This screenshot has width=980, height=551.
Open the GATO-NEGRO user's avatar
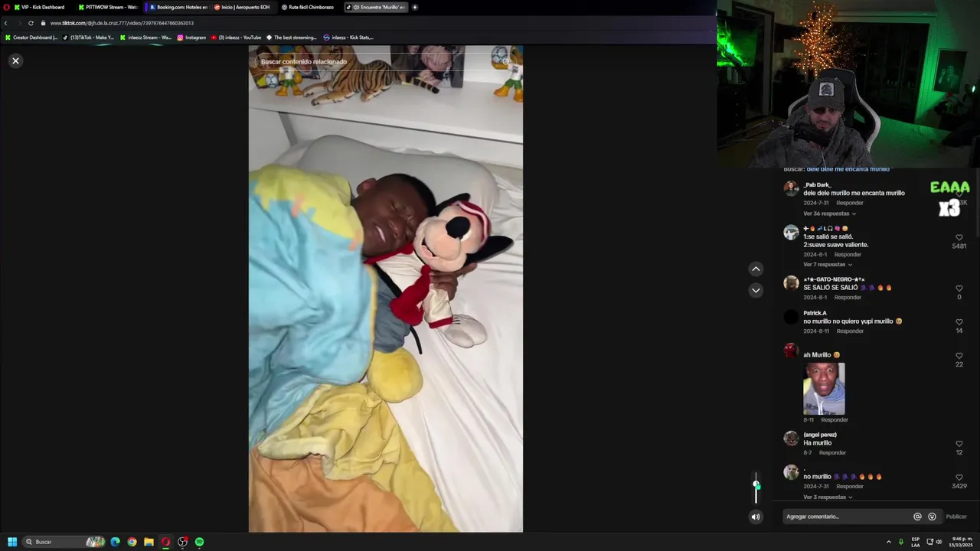791,283
